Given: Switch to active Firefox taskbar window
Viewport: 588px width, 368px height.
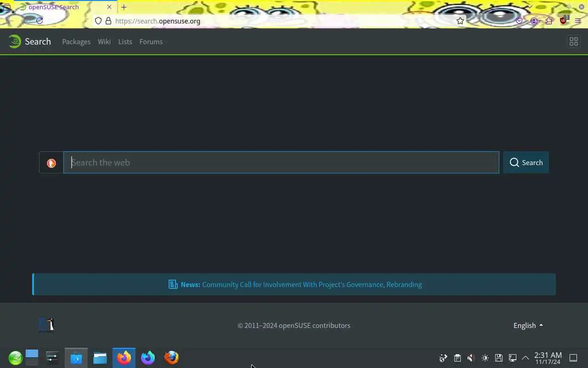Looking at the screenshot, I should [124, 357].
